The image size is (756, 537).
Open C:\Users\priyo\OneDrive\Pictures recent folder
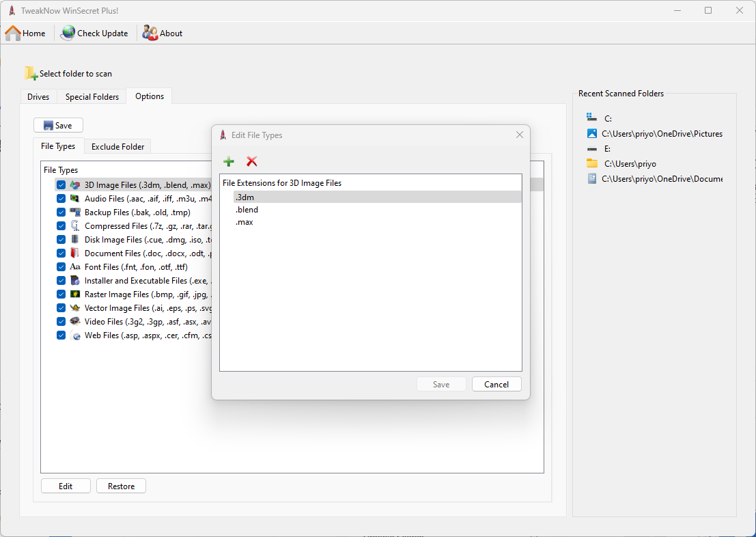(662, 134)
